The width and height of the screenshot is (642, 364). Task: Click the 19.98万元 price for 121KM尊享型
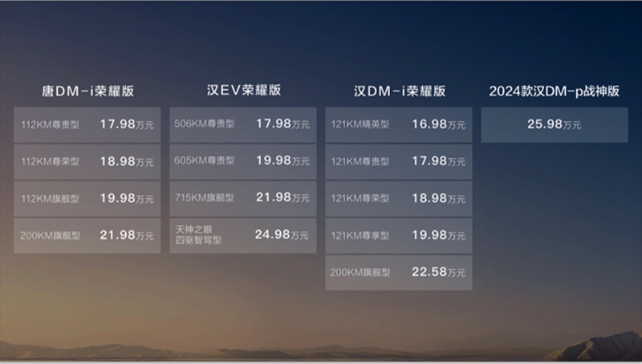pos(438,235)
